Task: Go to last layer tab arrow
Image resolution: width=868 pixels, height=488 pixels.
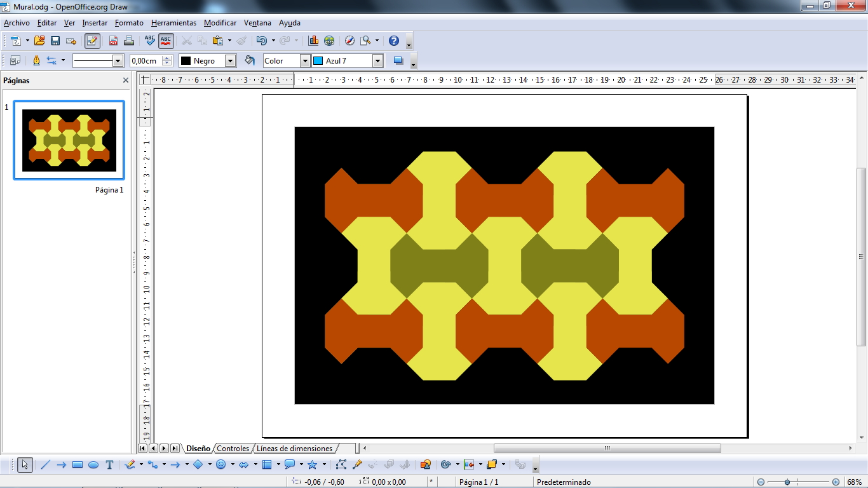Action: click(175, 449)
